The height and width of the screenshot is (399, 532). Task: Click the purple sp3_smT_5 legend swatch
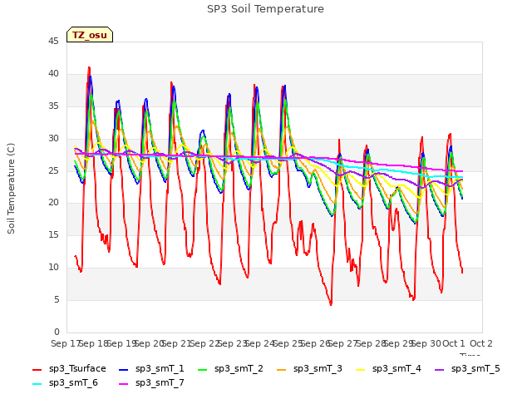[x=439, y=369]
